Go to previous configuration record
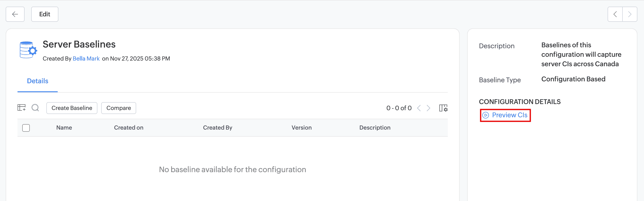Viewport: 644px width, 201px height. [x=615, y=14]
